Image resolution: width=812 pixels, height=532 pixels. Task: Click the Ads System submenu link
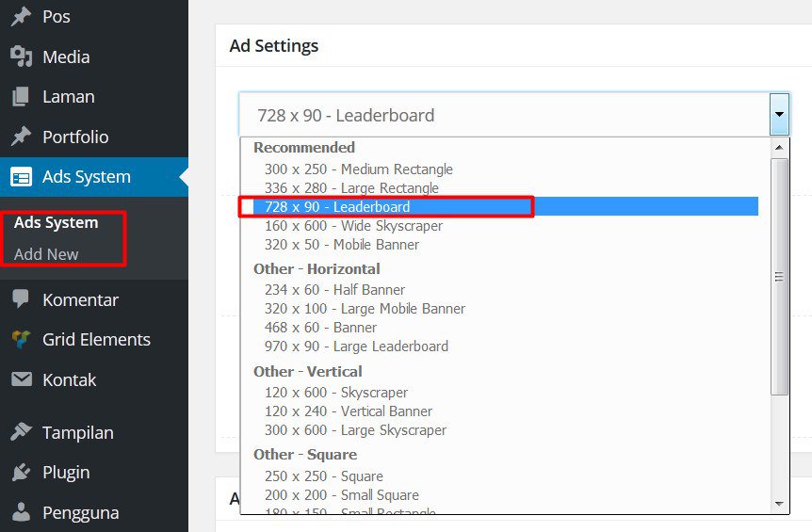(56, 222)
